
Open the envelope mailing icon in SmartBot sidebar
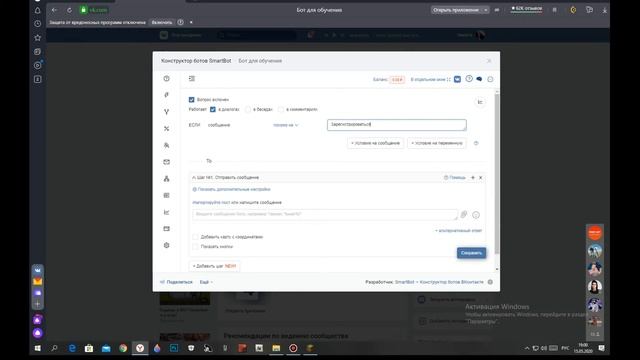[x=167, y=162]
